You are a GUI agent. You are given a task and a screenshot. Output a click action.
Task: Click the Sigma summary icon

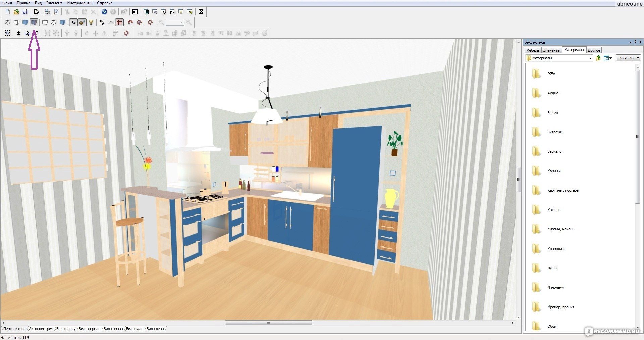coord(201,12)
